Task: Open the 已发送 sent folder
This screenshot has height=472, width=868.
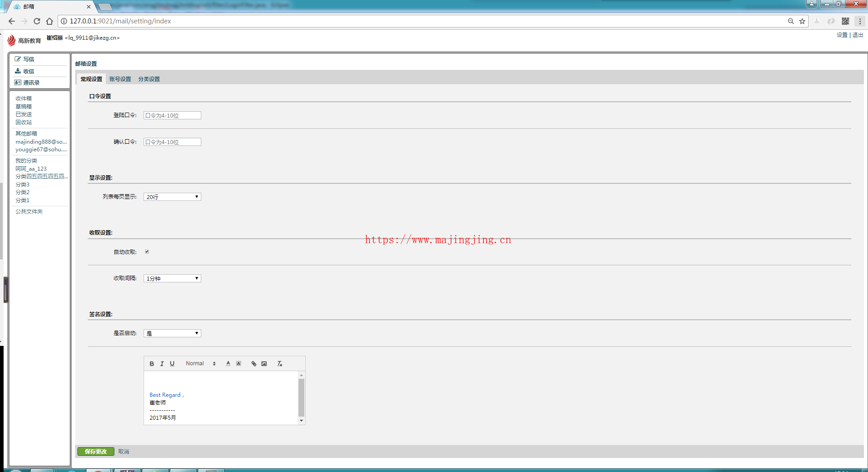Action: 23,114
